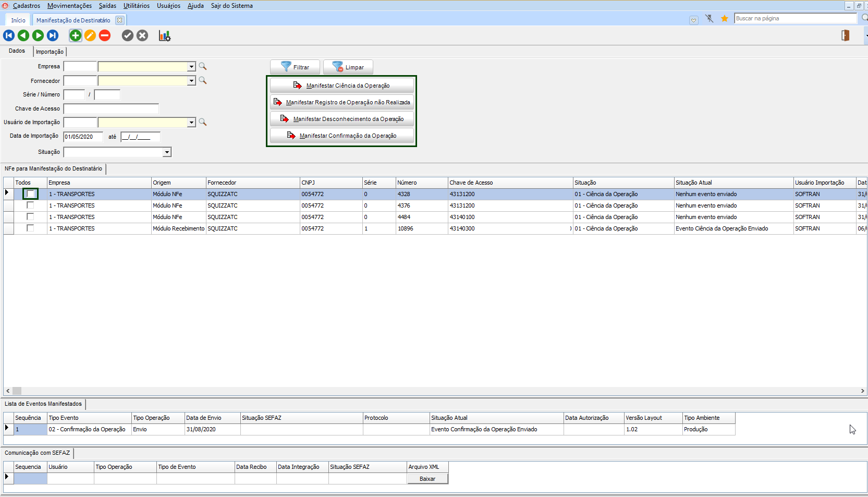The height and width of the screenshot is (497, 868).
Task: Go to the next record
Action: (38, 35)
